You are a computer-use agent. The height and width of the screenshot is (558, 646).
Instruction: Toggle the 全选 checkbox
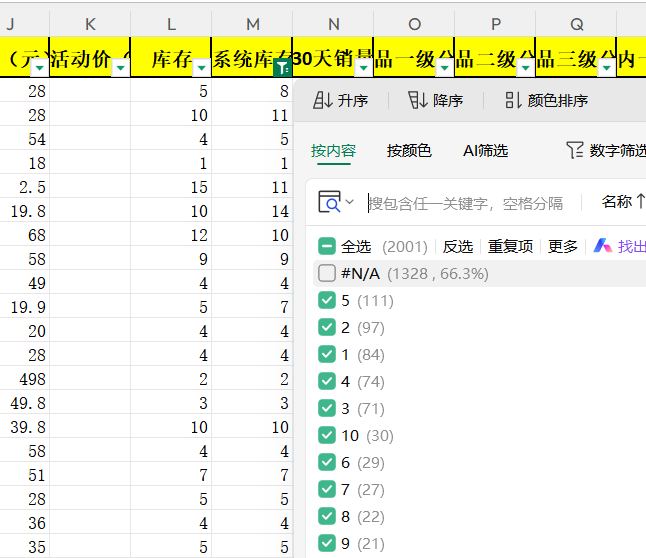tap(327, 246)
